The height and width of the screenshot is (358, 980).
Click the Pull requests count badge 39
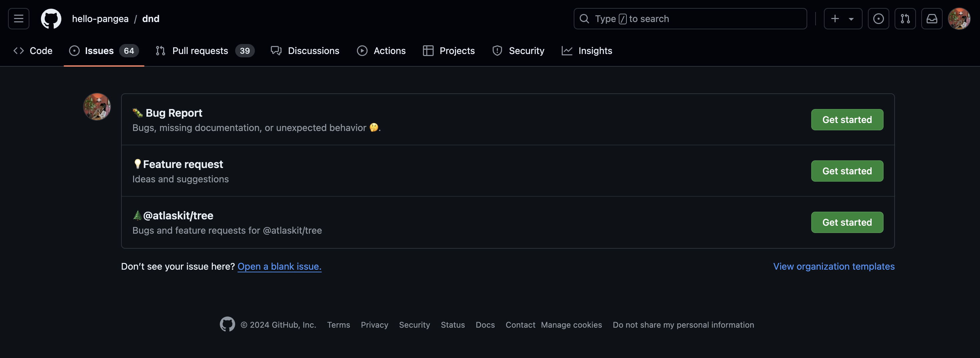click(x=244, y=51)
